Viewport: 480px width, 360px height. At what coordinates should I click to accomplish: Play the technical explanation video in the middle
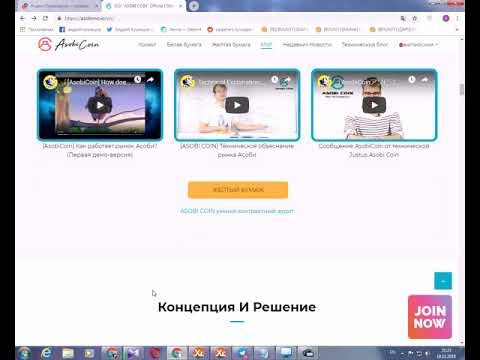[237, 105]
